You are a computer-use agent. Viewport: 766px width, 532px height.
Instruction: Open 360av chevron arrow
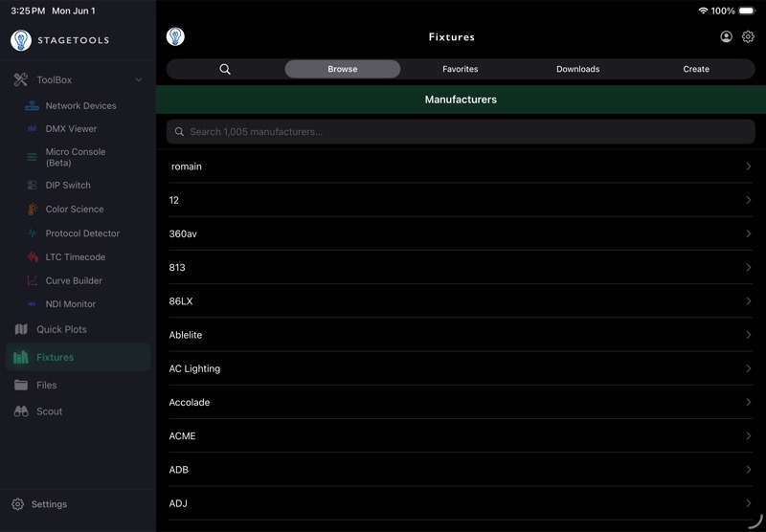[x=749, y=233]
